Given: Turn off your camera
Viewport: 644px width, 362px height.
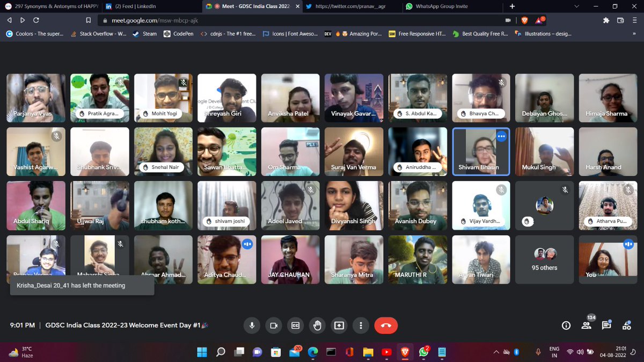Looking at the screenshot, I should click(x=274, y=325).
